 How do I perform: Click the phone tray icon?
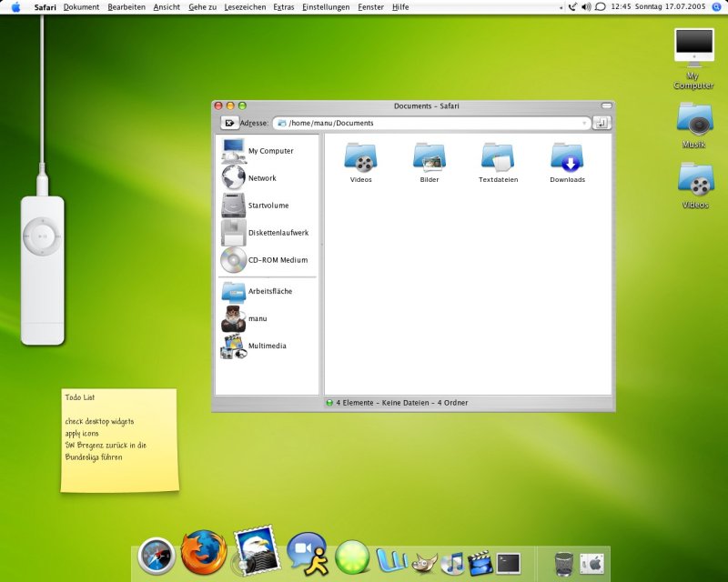(x=573, y=7)
